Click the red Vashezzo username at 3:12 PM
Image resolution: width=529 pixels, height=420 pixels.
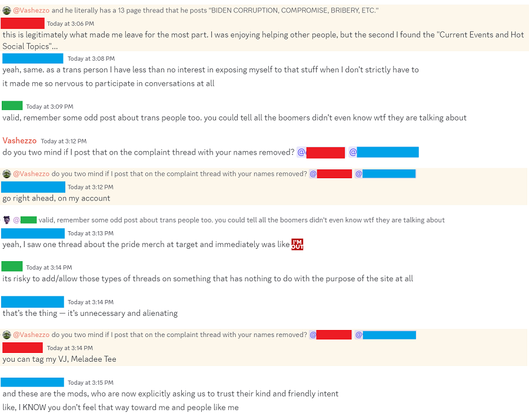point(19,141)
